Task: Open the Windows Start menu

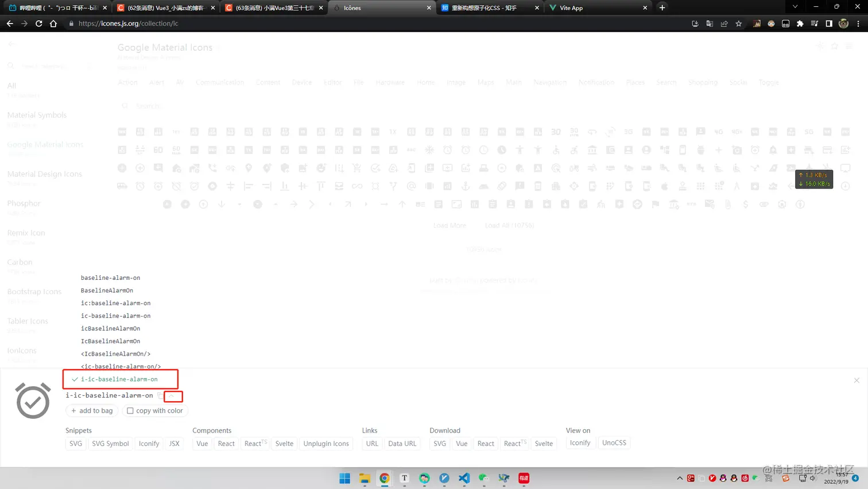Action: (344, 478)
